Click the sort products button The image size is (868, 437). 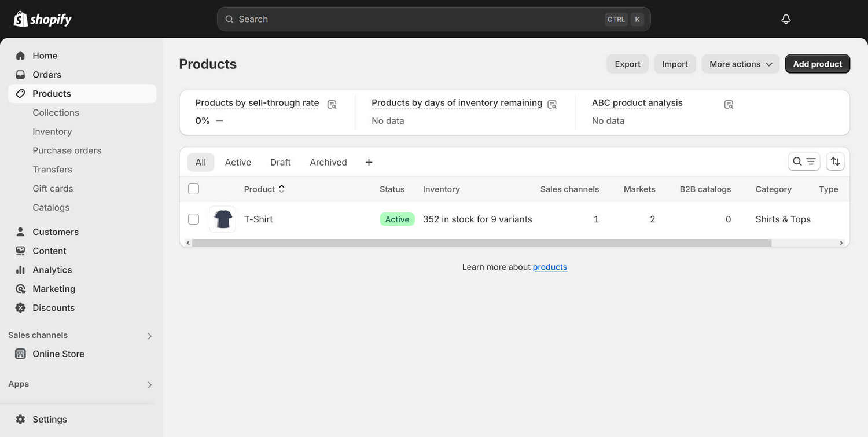[x=835, y=161]
